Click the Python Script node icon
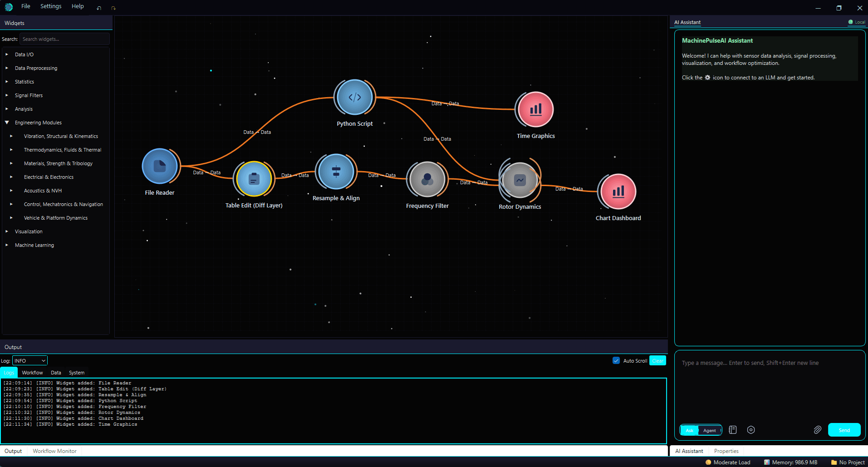 pyautogui.click(x=355, y=97)
